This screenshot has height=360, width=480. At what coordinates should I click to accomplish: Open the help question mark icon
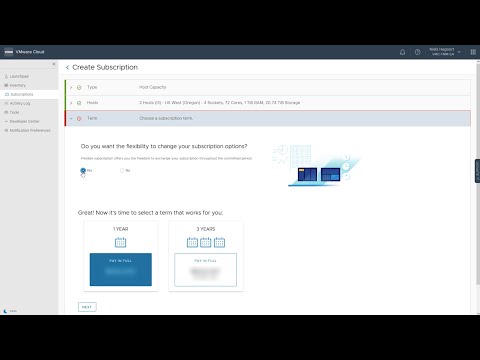[417, 52]
